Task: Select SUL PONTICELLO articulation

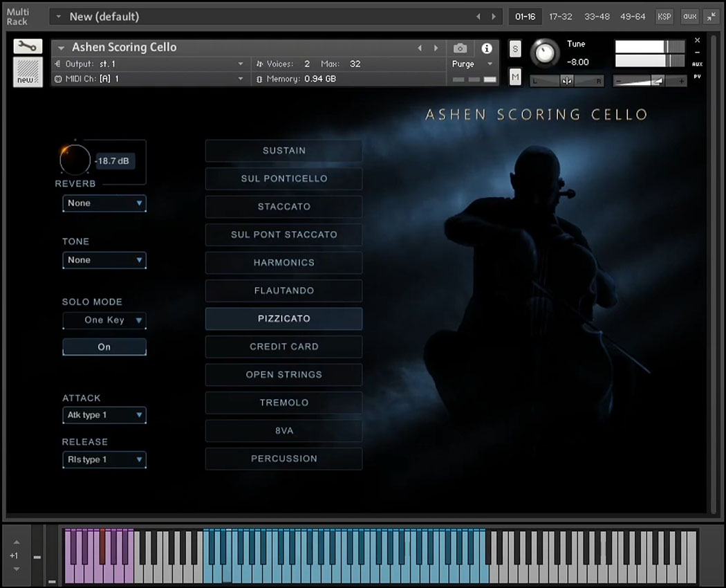Action: [x=283, y=179]
